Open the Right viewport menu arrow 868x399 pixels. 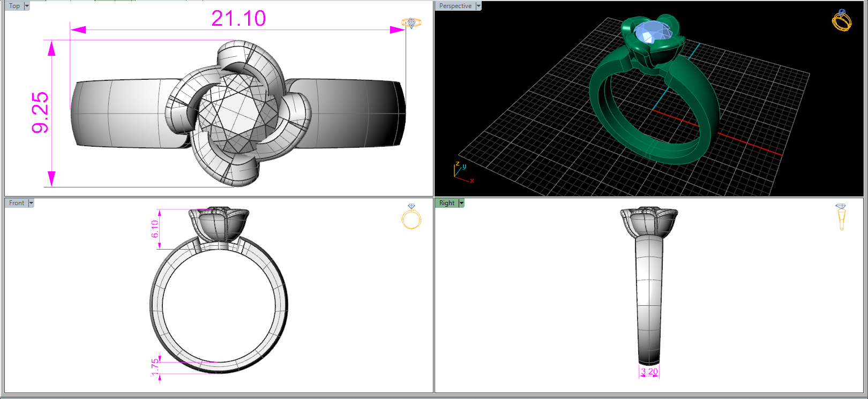pos(461,203)
